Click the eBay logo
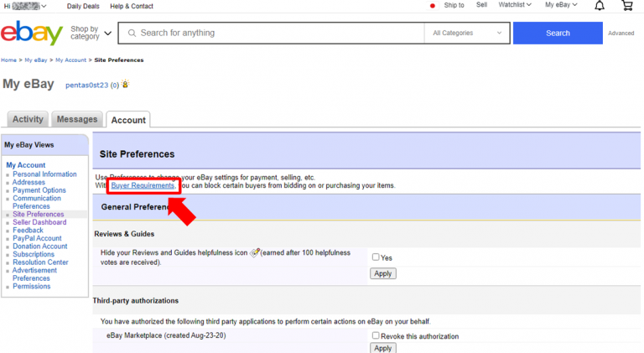Screen dimensions: 644x353 (32, 34)
